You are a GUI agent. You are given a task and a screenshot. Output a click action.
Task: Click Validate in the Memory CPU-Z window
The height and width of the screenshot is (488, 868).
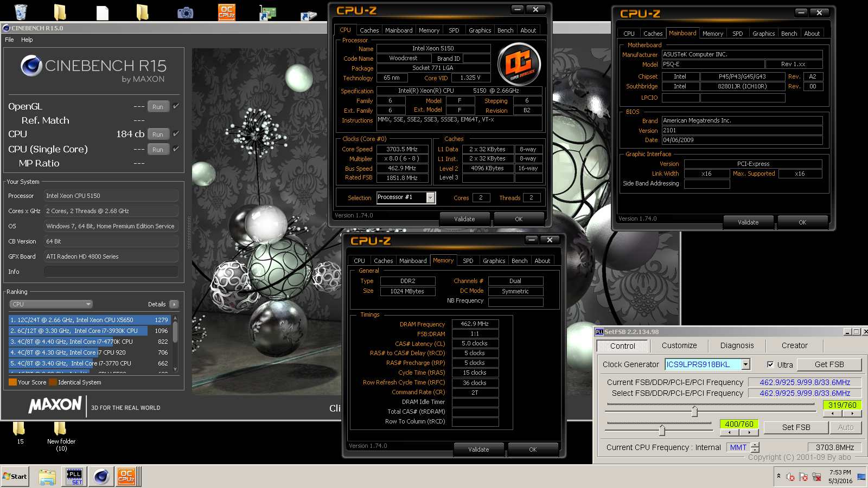click(x=478, y=450)
